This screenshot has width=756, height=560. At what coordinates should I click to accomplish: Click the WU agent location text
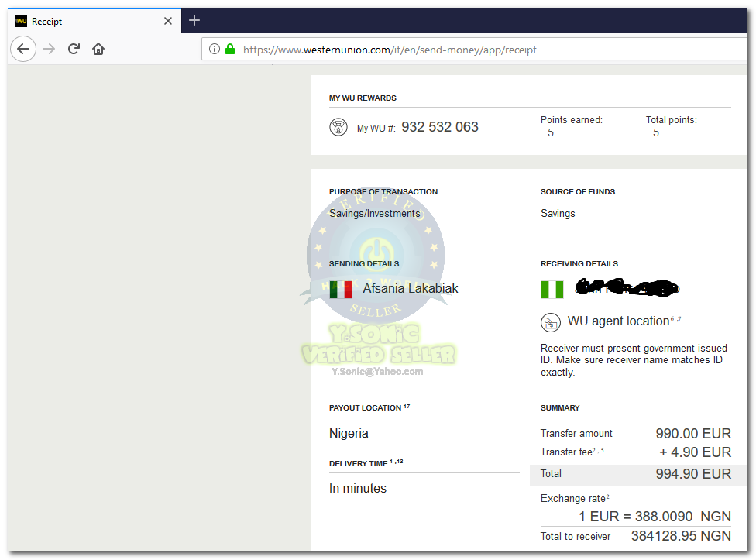click(x=619, y=321)
